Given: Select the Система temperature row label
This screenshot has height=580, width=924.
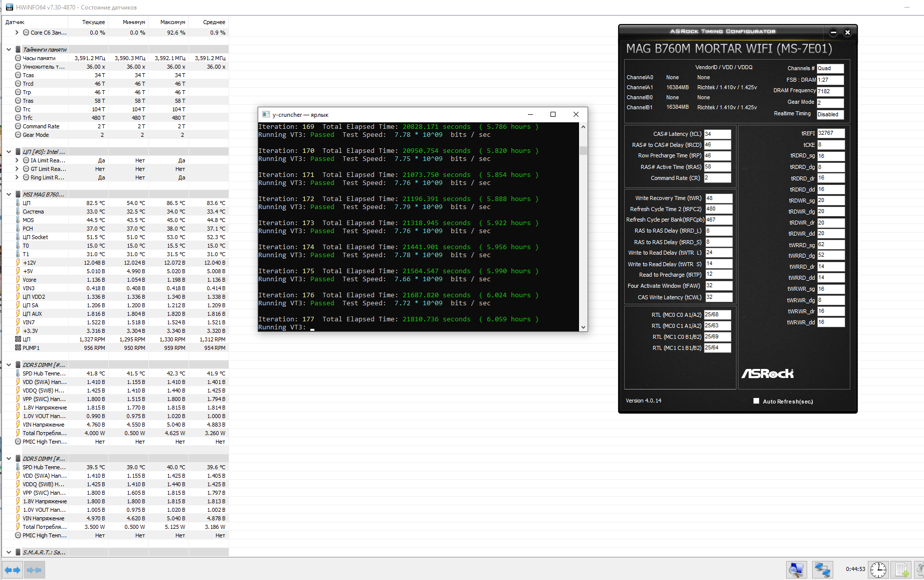Looking at the screenshot, I should tap(33, 212).
